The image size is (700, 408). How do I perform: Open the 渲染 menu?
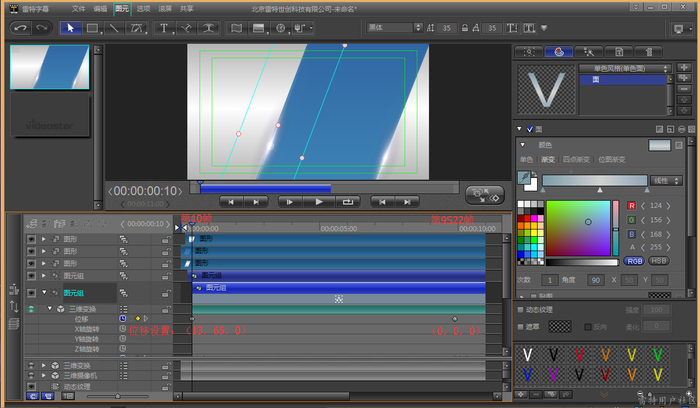[165, 7]
